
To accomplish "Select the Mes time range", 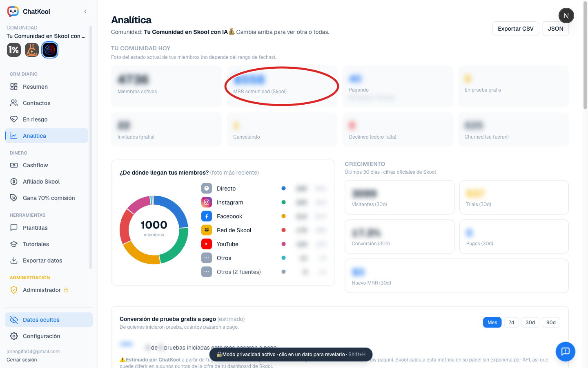I will [492, 323].
